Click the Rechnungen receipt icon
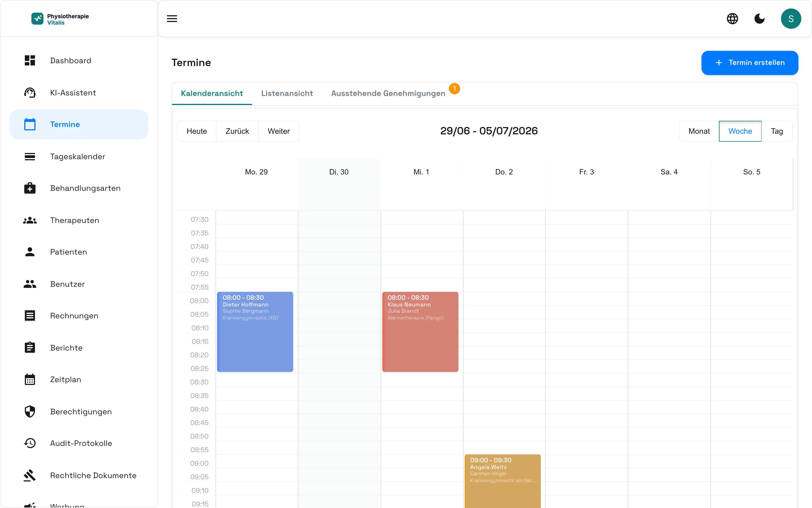Viewport: 812px width, 508px height. [x=30, y=316]
